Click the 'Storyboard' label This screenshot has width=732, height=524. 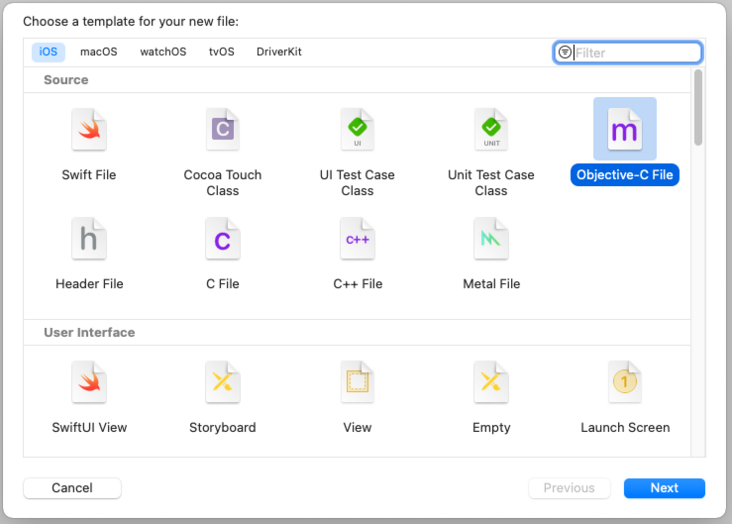click(x=223, y=427)
